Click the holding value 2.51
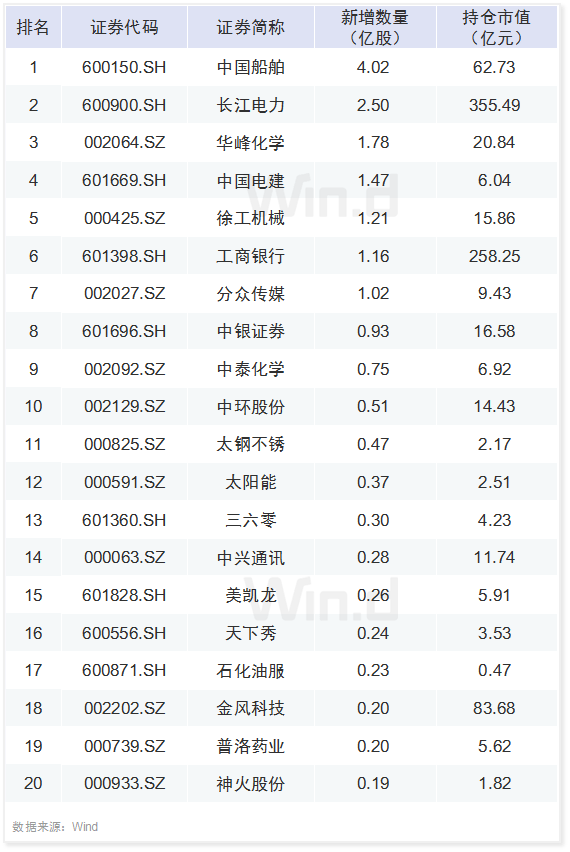Screen dimensions: 570x852 pos(494,483)
